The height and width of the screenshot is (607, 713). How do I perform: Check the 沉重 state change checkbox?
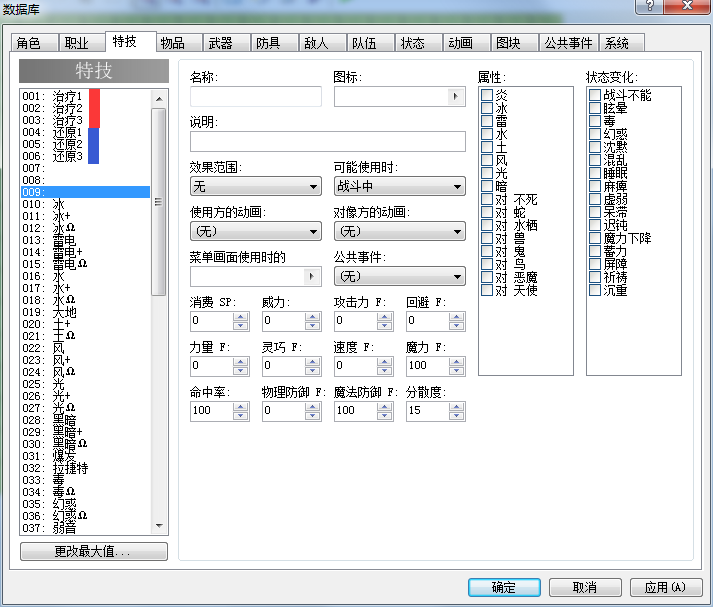(595, 290)
